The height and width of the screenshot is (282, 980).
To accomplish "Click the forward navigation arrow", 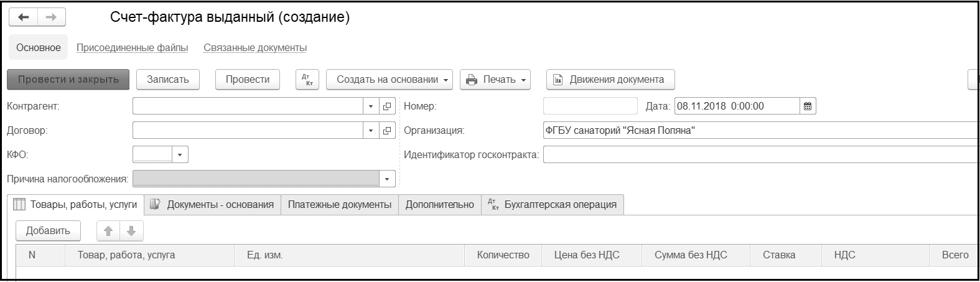I will [x=51, y=17].
